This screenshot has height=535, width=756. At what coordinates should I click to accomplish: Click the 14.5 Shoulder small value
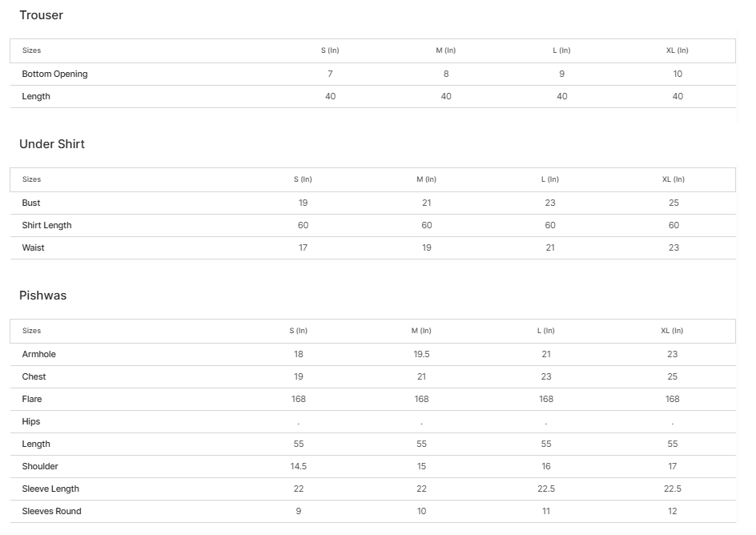(299, 466)
